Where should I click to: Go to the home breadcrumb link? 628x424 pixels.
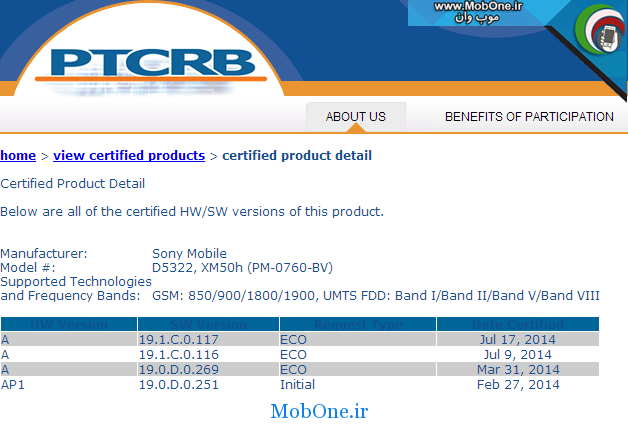(x=18, y=156)
